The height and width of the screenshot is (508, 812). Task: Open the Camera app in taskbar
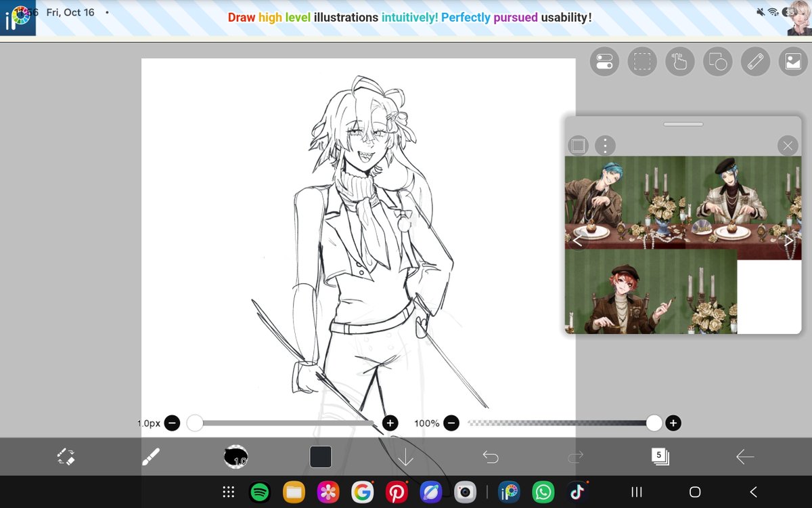464,492
